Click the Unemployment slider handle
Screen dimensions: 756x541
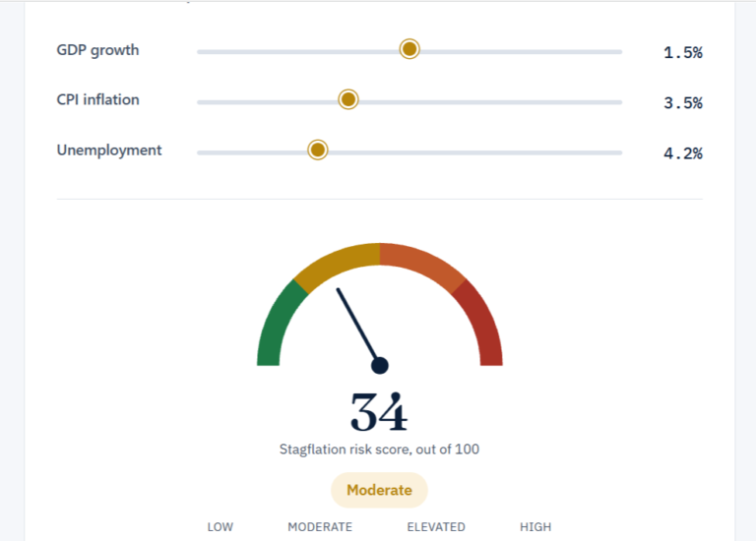point(318,150)
